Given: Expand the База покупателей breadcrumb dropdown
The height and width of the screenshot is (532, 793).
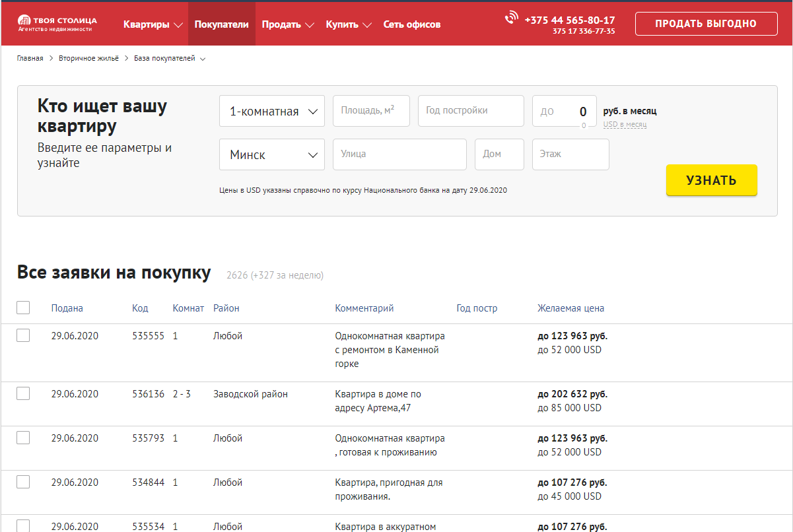Looking at the screenshot, I should click(x=203, y=59).
